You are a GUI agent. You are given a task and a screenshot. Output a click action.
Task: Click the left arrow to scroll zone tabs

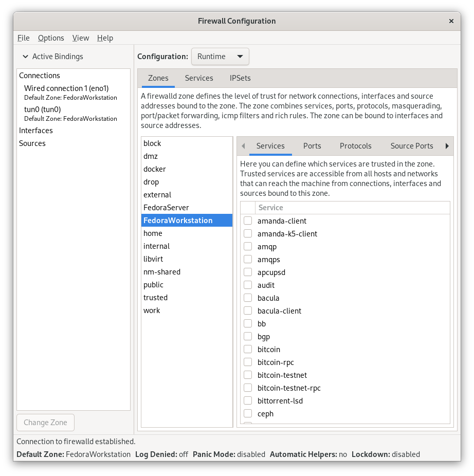(x=243, y=146)
